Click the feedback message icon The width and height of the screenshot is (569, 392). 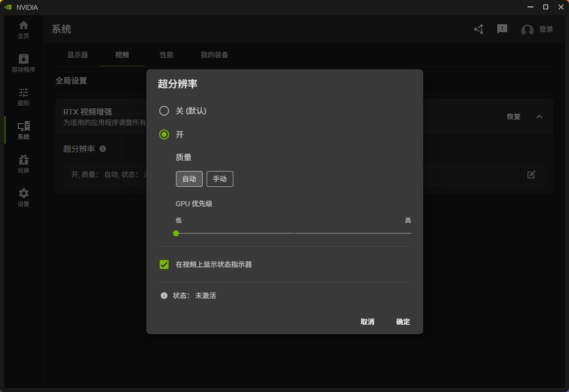coord(502,30)
